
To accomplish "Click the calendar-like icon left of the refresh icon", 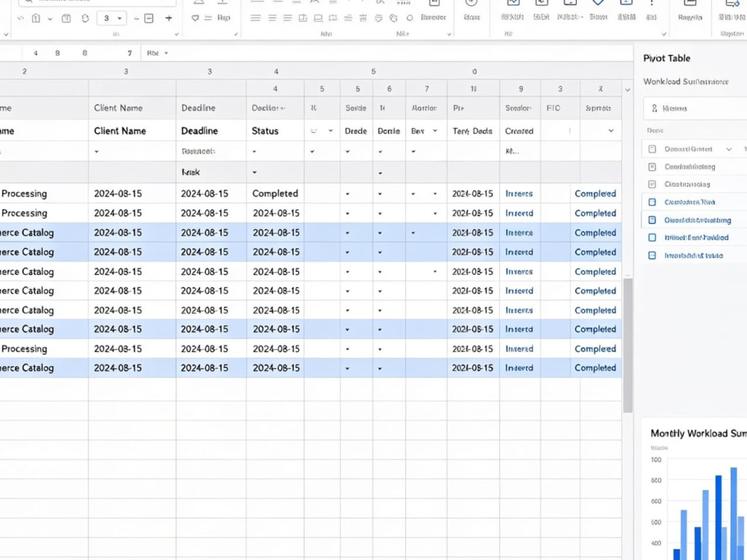I will (x=66, y=18).
